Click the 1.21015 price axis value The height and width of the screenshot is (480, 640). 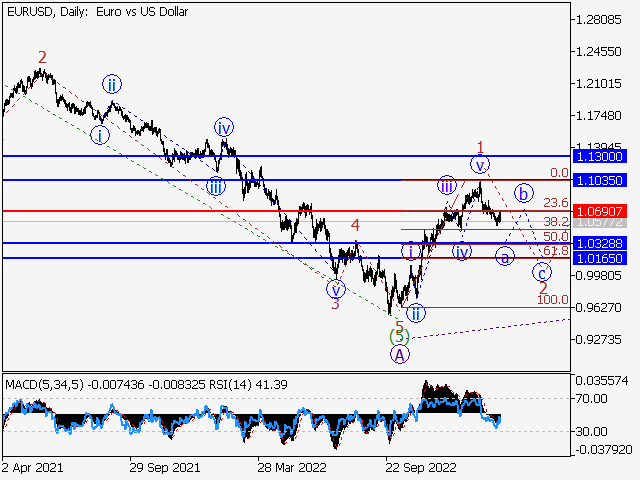[598, 84]
